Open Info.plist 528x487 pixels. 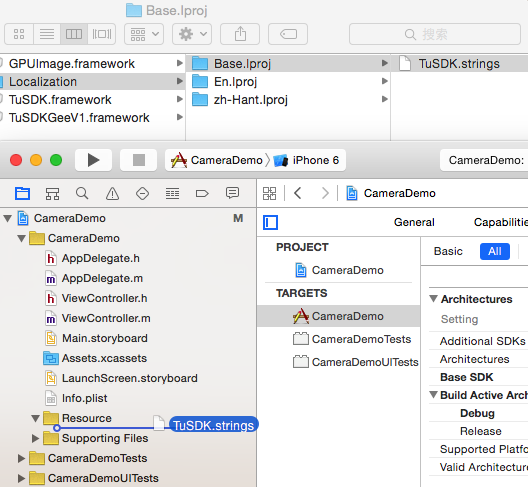pyautogui.click(x=76, y=398)
